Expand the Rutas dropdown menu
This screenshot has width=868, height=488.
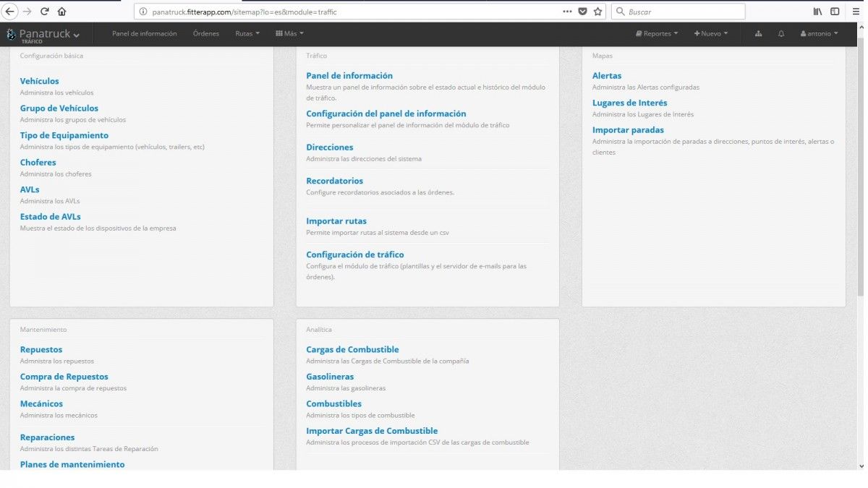[x=247, y=34]
